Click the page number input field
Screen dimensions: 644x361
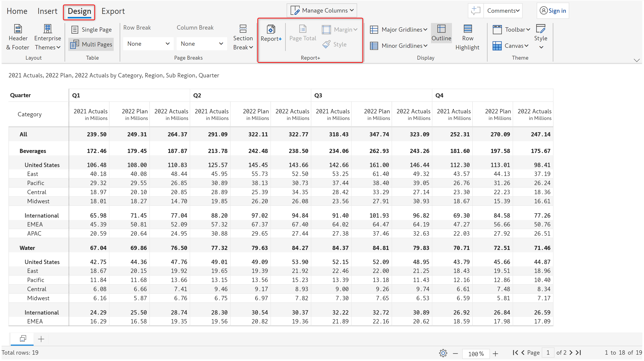pyautogui.click(x=548, y=353)
